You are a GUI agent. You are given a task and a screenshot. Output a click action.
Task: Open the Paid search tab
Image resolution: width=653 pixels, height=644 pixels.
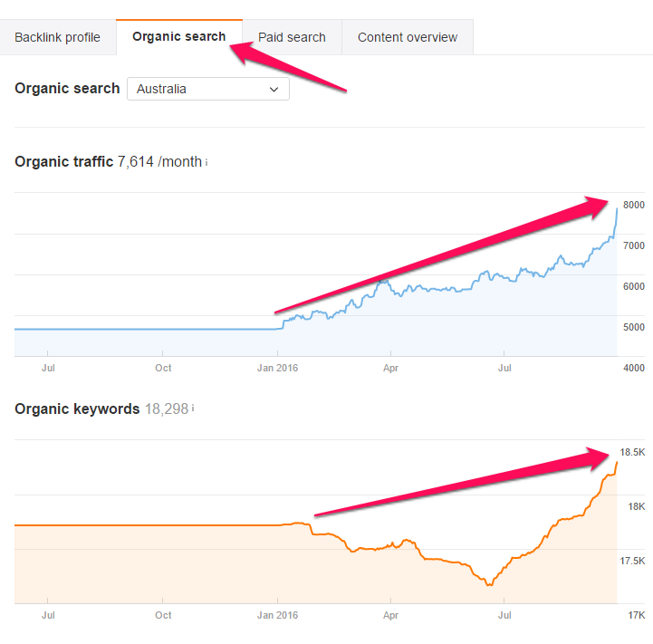click(x=292, y=37)
